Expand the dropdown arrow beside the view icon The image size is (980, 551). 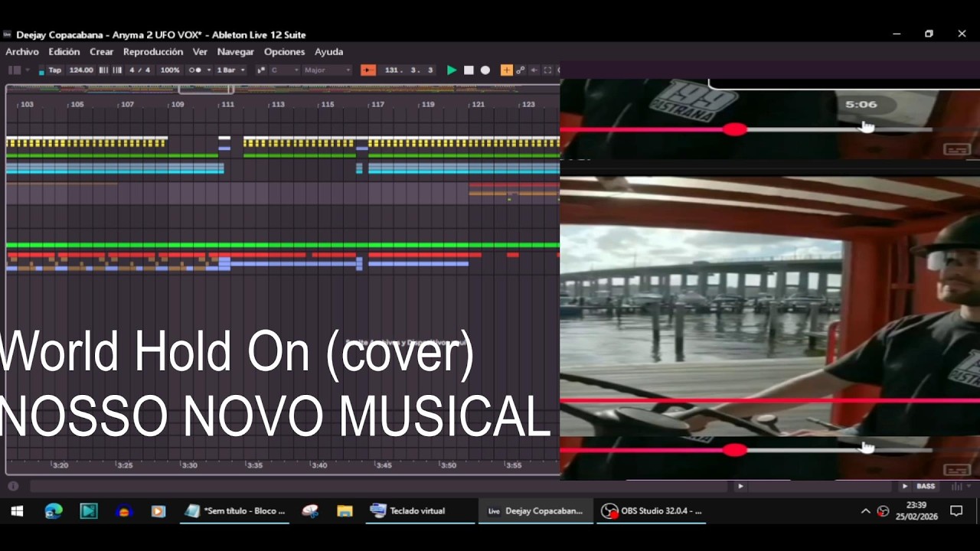pyautogui.click(x=28, y=70)
